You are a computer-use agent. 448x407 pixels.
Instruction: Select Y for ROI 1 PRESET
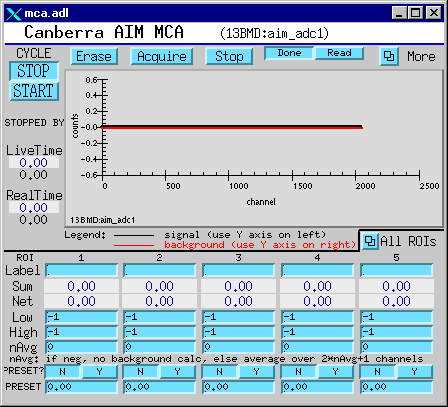pyautogui.click(x=99, y=372)
